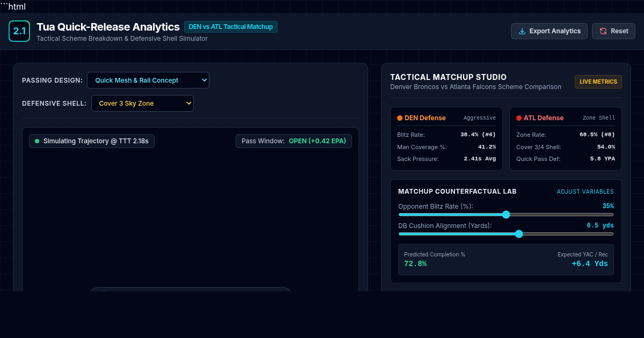Click the Man Coverage 41.2% value

pyautogui.click(x=487, y=147)
